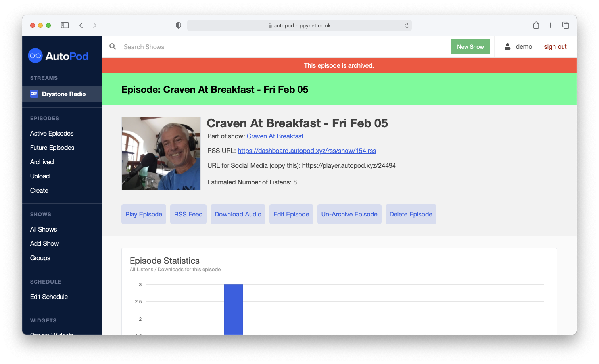Image resolution: width=599 pixels, height=364 pixels.
Task: Open the Safari share icon
Action: coord(536,25)
